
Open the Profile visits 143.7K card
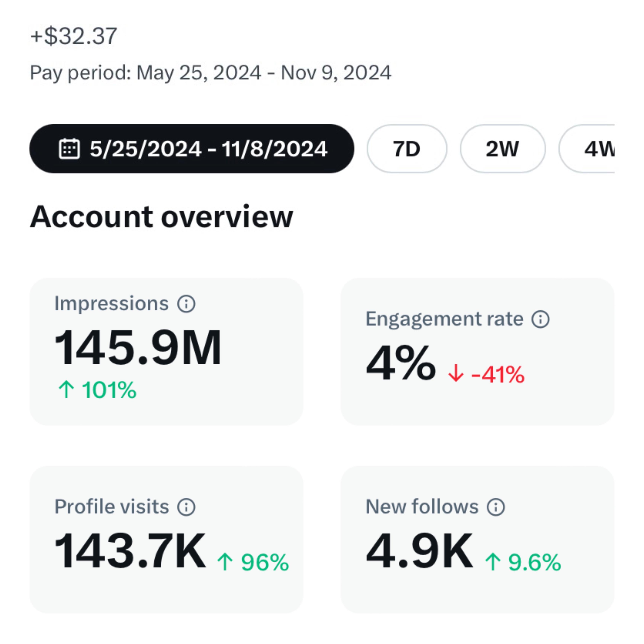pyautogui.click(x=166, y=539)
